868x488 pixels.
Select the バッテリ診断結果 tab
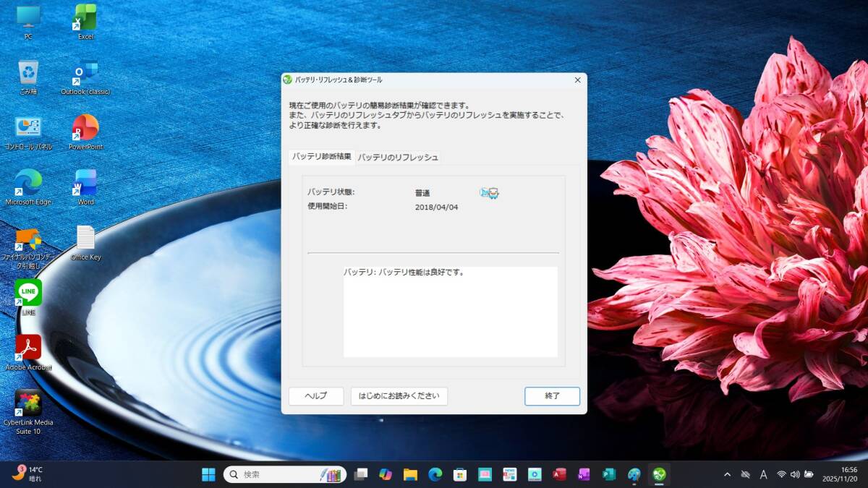coord(322,156)
